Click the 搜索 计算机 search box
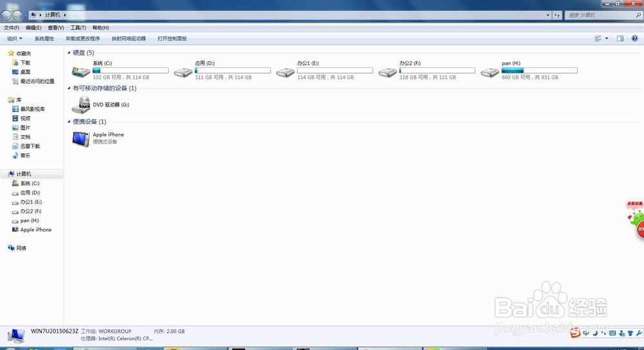Screen dimensions: 644x350 pyautogui.click(x=603, y=15)
